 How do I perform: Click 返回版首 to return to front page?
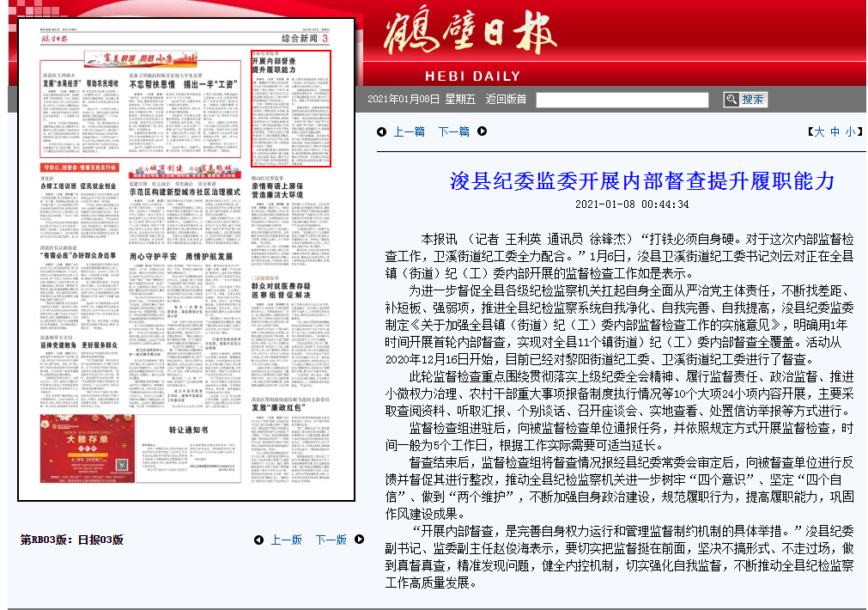pyautogui.click(x=506, y=100)
